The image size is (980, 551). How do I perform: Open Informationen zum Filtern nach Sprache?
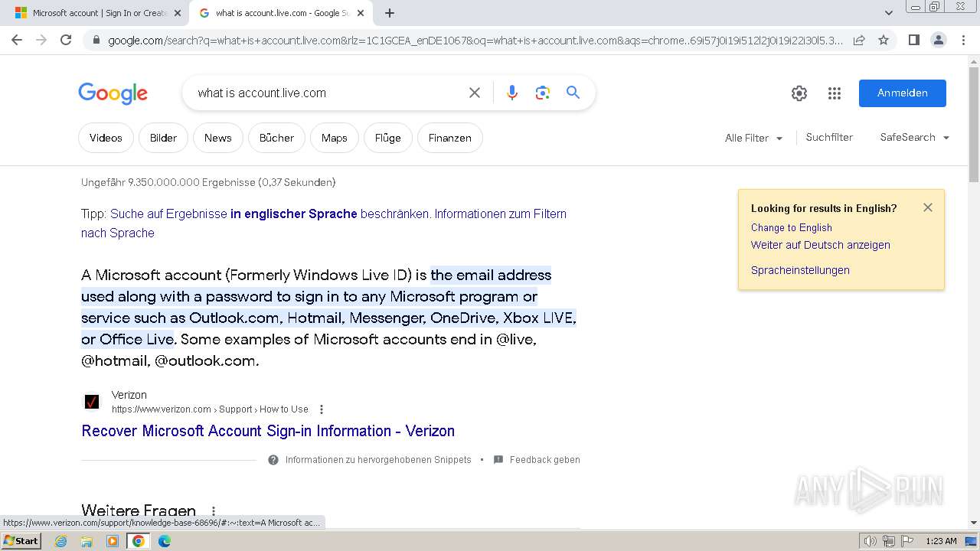click(x=323, y=223)
